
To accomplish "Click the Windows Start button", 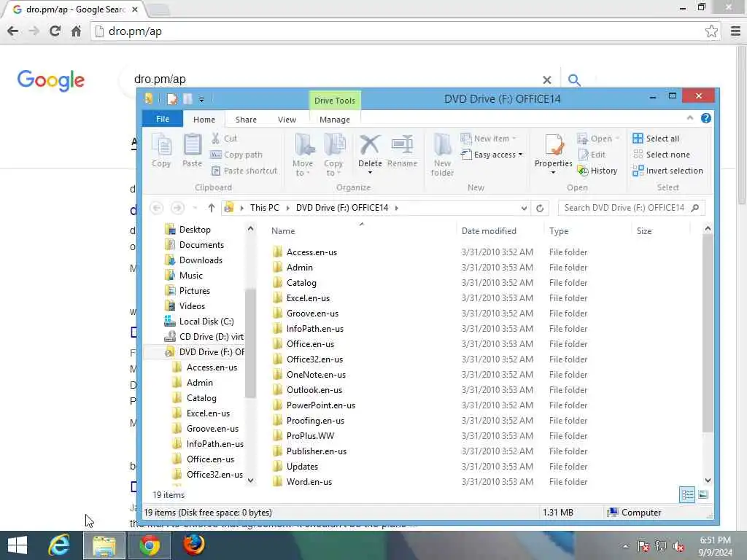I will click(x=18, y=545).
